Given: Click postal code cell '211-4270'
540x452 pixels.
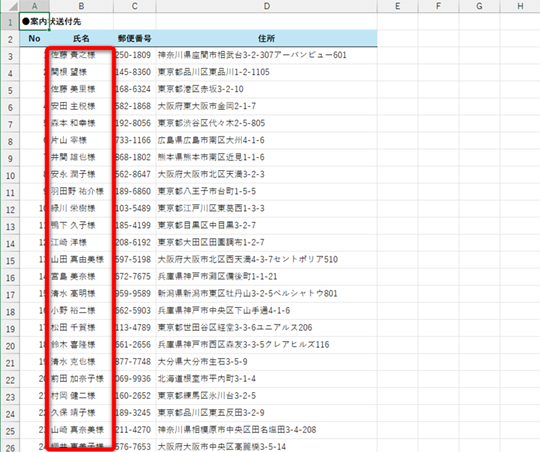Looking at the screenshot, I should [x=135, y=430].
